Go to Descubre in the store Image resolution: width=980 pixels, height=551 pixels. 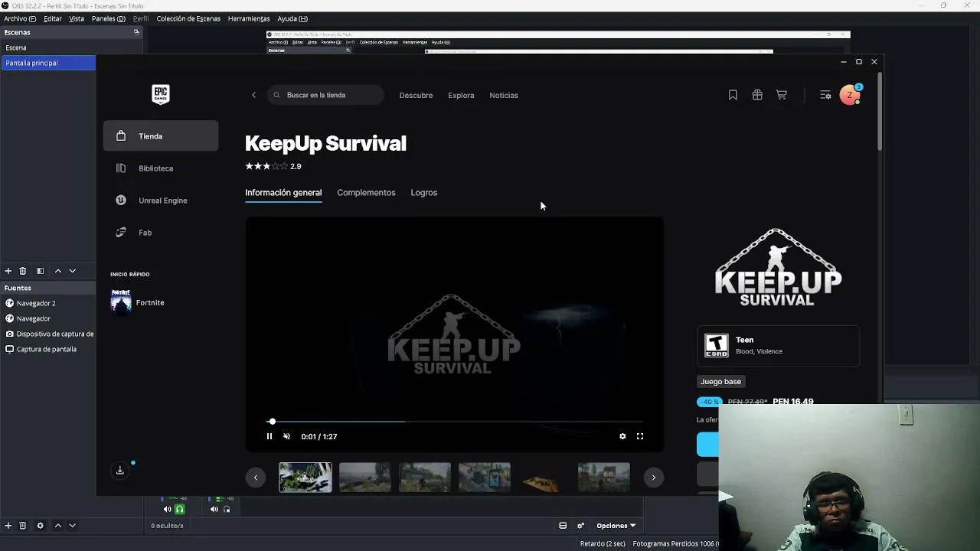(416, 95)
